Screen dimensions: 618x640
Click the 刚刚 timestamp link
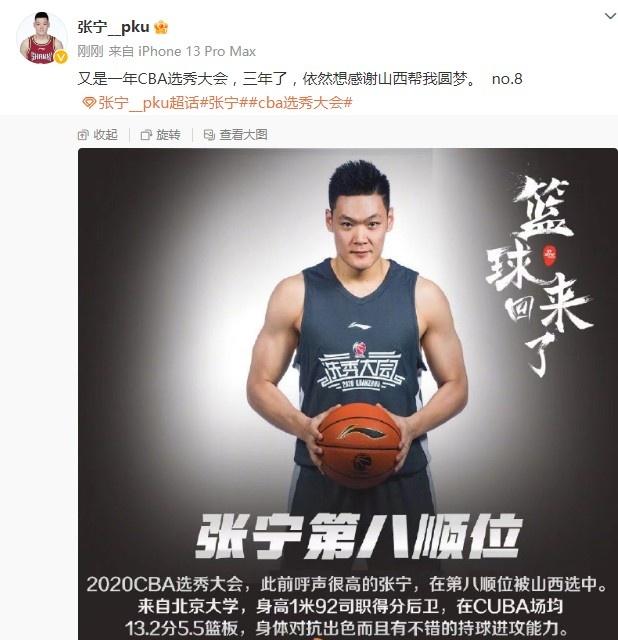click(x=90, y=51)
